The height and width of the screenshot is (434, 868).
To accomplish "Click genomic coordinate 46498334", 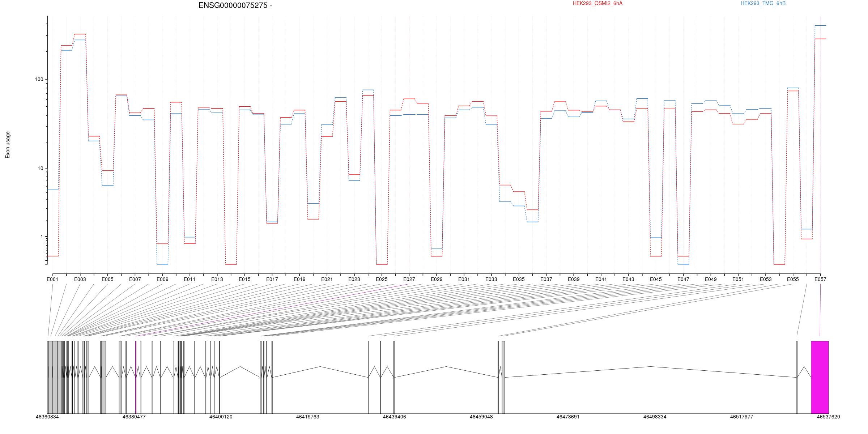I will (x=655, y=417).
